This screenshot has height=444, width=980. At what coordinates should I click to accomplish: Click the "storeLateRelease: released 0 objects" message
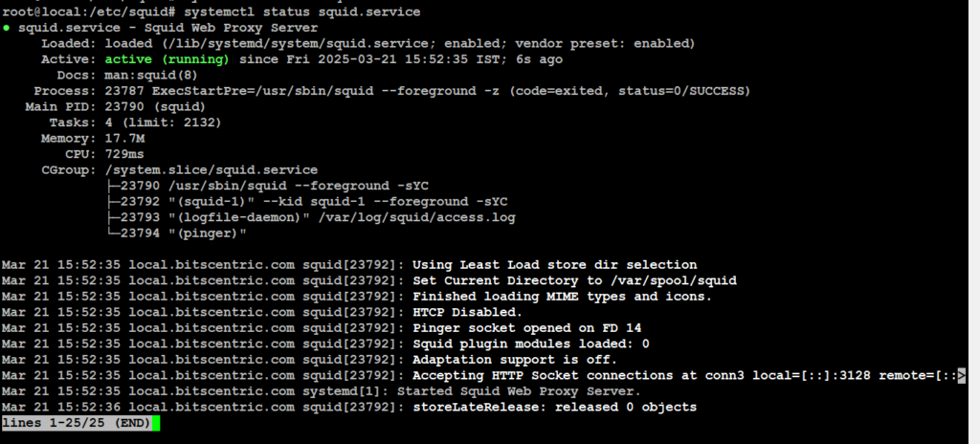coord(554,407)
